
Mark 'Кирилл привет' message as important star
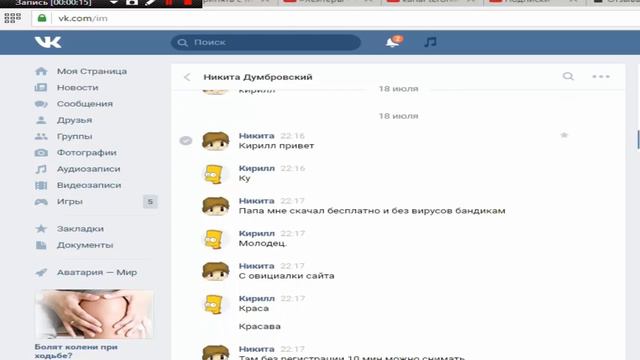coord(564,135)
